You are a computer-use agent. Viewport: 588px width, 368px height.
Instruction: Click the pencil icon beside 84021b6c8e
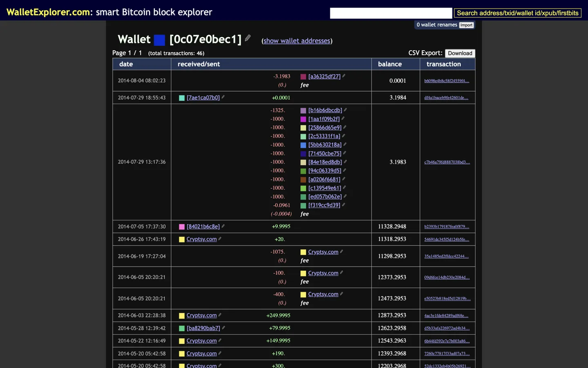[223, 226]
